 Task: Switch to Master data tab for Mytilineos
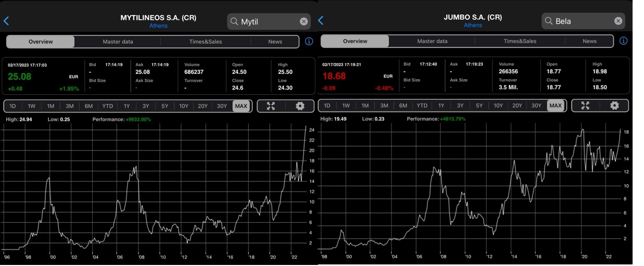(x=118, y=42)
